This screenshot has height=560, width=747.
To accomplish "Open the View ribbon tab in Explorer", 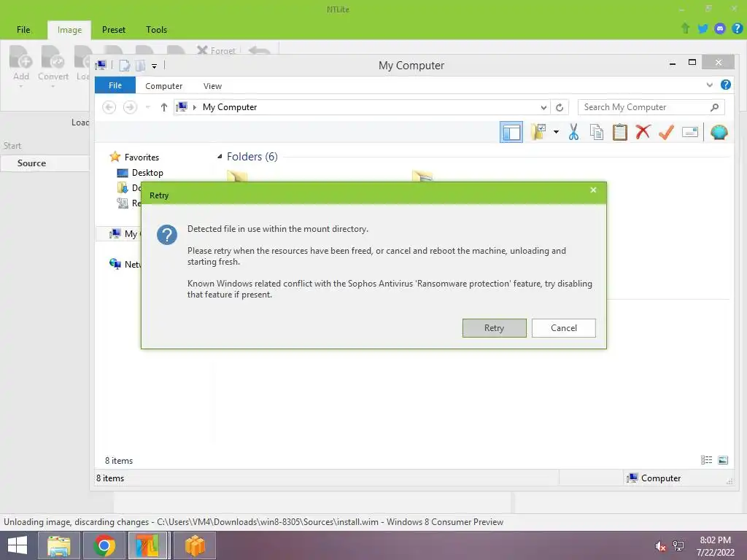I will (212, 86).
